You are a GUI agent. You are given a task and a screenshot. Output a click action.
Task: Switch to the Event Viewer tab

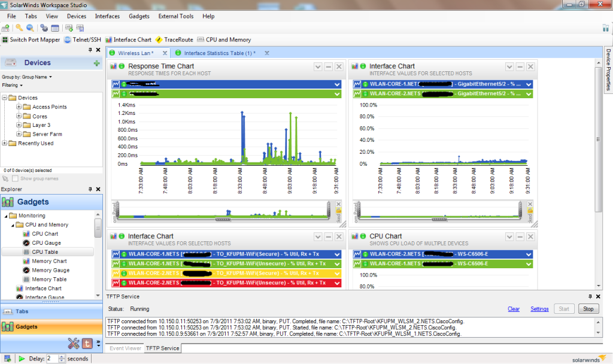click(x=125, y=348)
